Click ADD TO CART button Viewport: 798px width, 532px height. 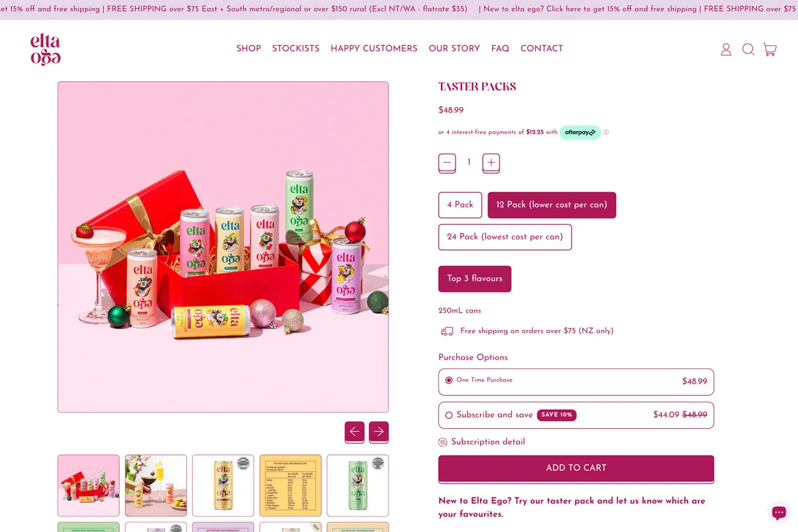click(x=576, y=468)
